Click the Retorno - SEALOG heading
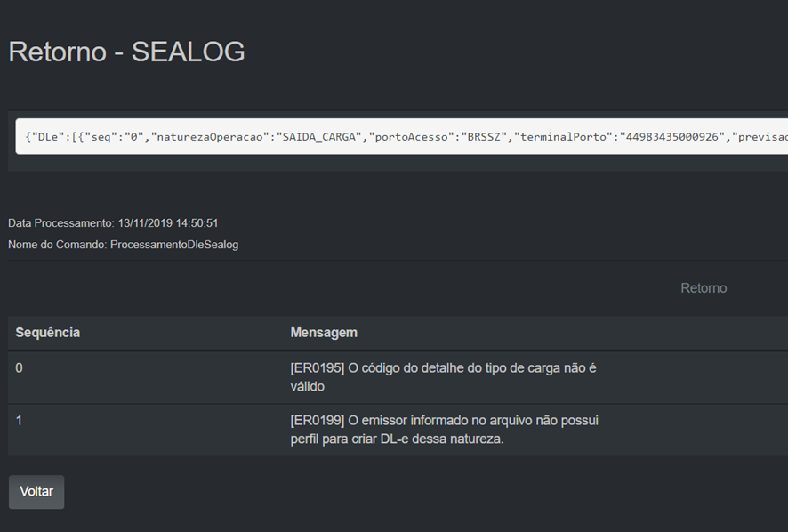The width and height of the screenshot is (788, 532). pos(126,52)
